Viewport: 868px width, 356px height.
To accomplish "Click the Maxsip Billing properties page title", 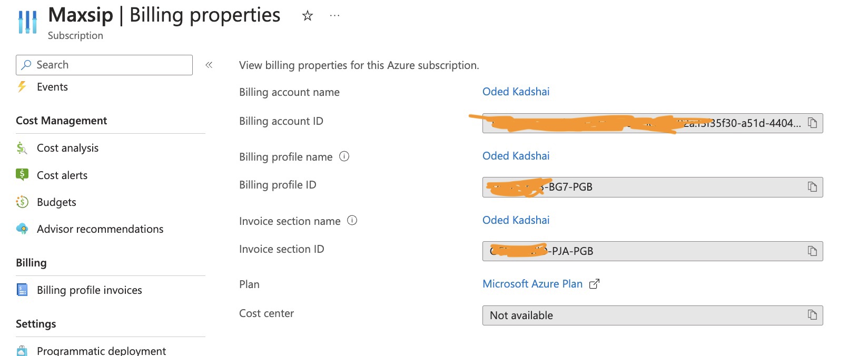I will click(x=164, y=15).
